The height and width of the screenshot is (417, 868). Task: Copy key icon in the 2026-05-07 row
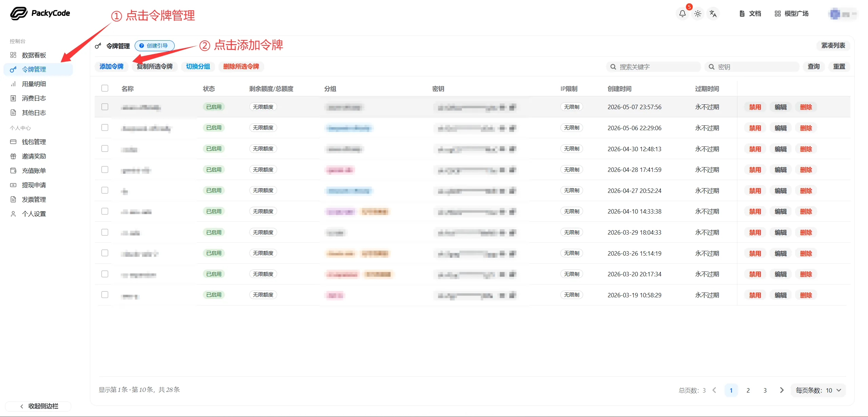tap(513, 107)
